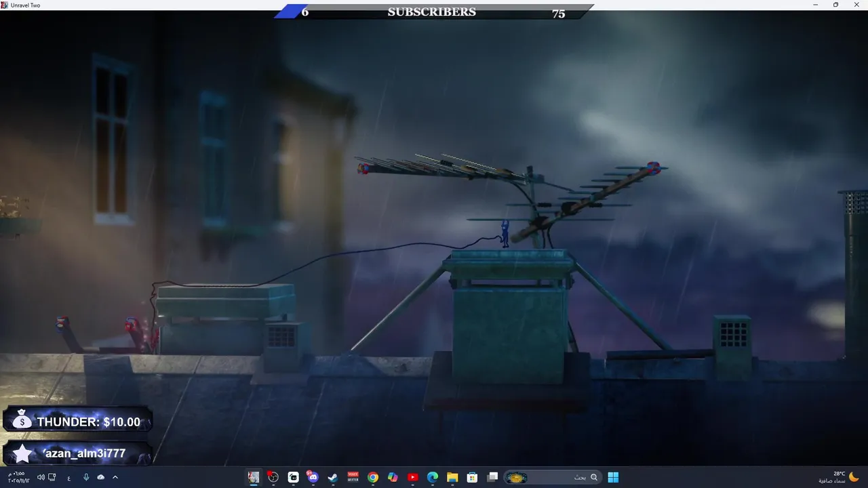
Task: Switch the Arabic input language indicator
Action: click(68, 477)
